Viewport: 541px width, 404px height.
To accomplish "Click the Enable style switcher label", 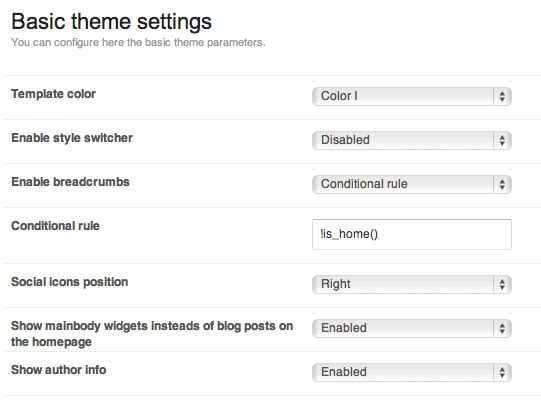I will [72, 138].
